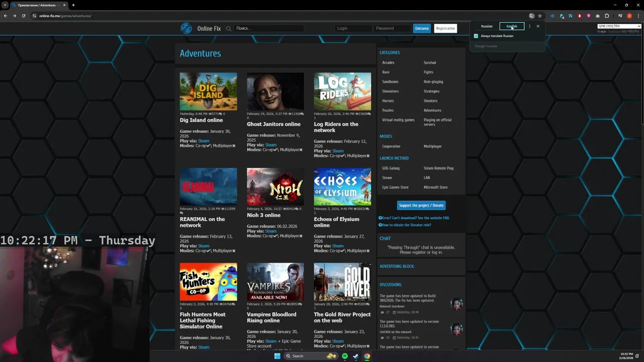
Task: Open the Arcades category
Action: click(388, 62)
